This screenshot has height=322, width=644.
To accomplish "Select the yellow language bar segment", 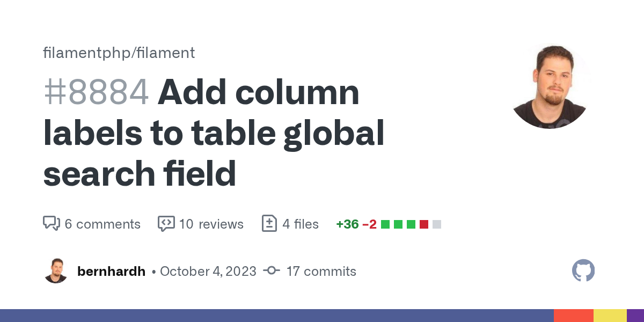I will pos(610,316).
